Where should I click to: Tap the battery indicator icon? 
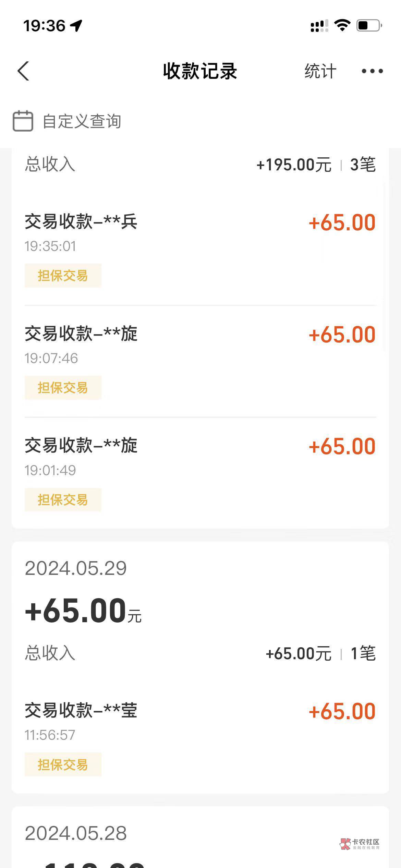369,25
